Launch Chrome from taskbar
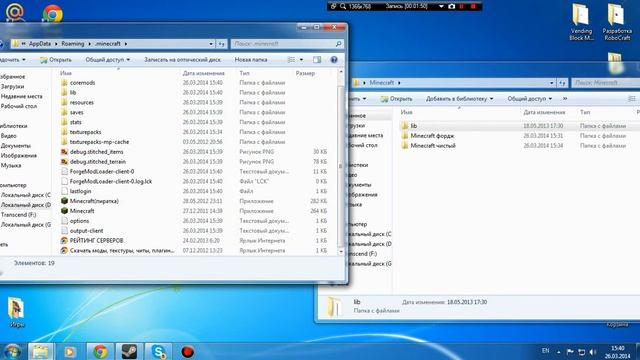 (100, 351)
